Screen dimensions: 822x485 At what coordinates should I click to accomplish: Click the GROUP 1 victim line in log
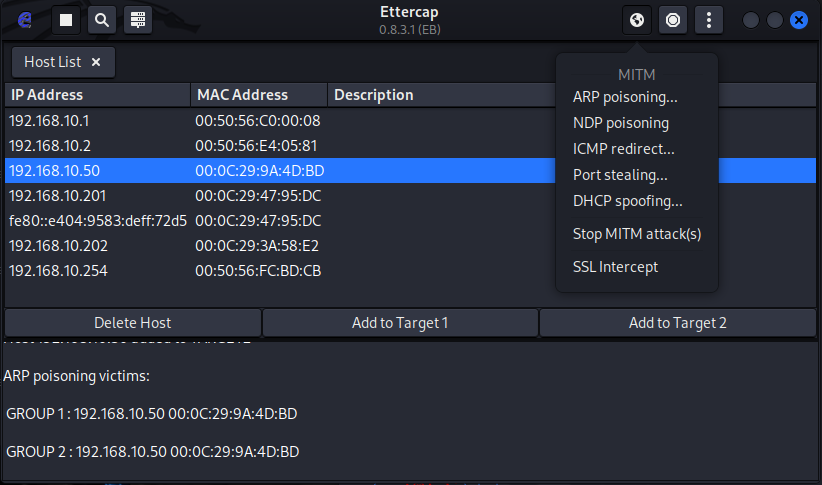click(152, 414)
